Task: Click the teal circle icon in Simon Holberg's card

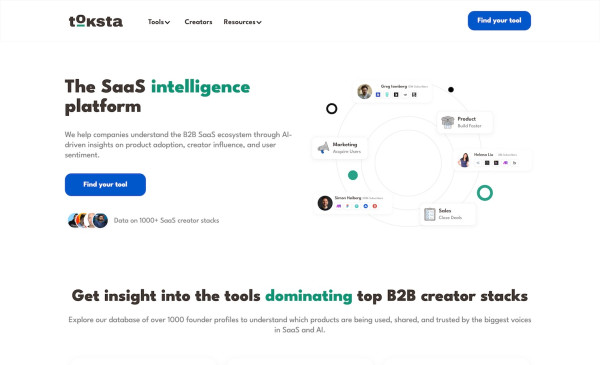Action: [356, 206]
